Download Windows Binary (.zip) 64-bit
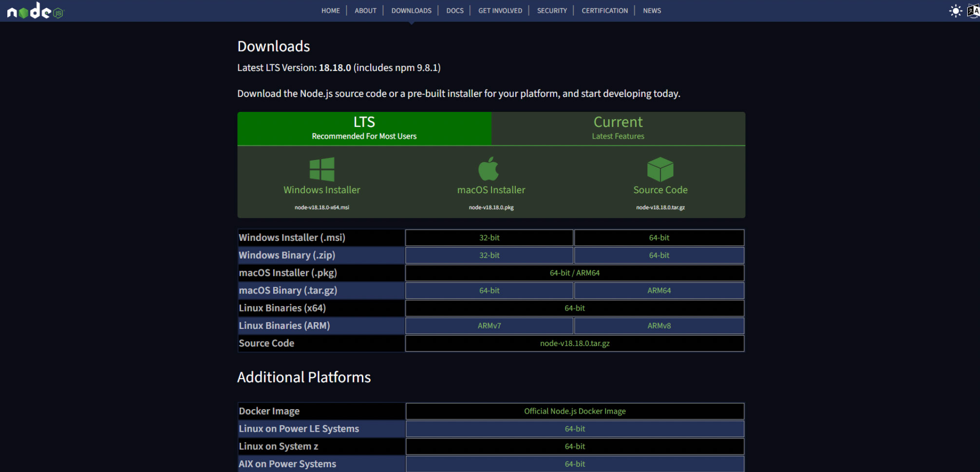 659,255
